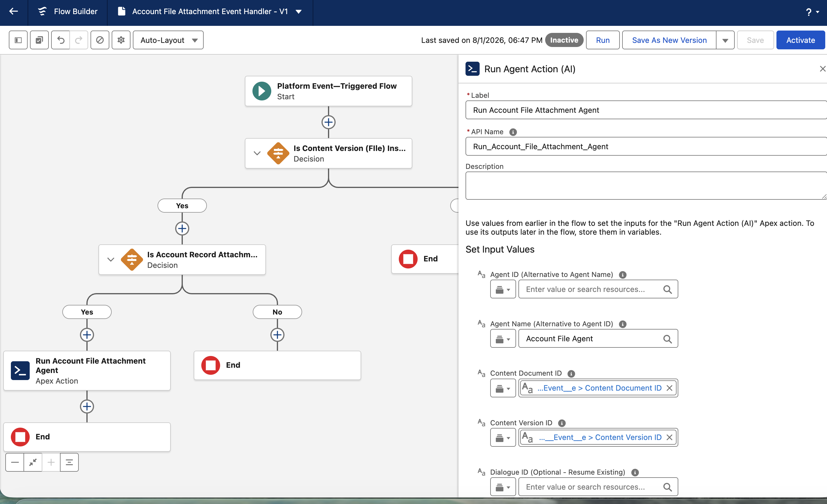This screenshot has height=504, width=827.
Task: Show Content Document ID info tooltip
Action: pyautogui.click(x=571, y=374)
